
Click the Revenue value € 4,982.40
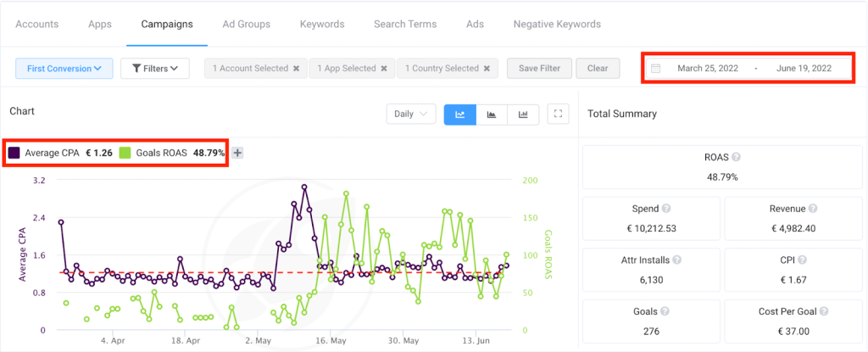point(793,228)
